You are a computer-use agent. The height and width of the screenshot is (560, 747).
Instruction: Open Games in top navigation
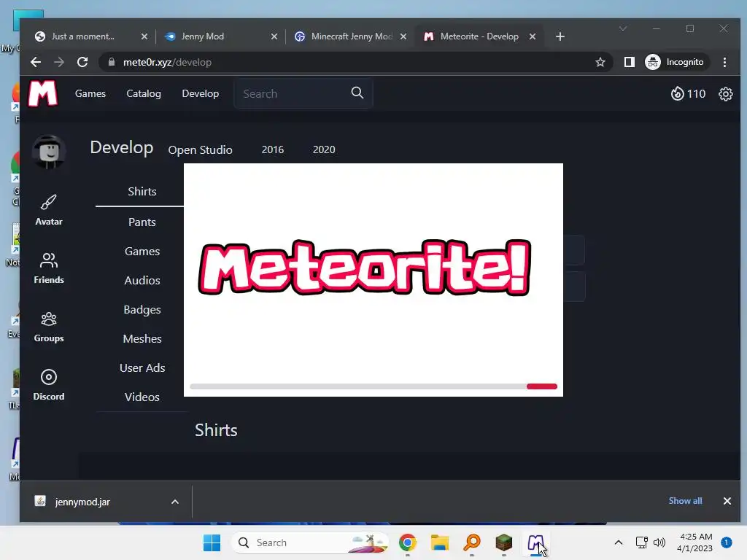tap(90, 94)
